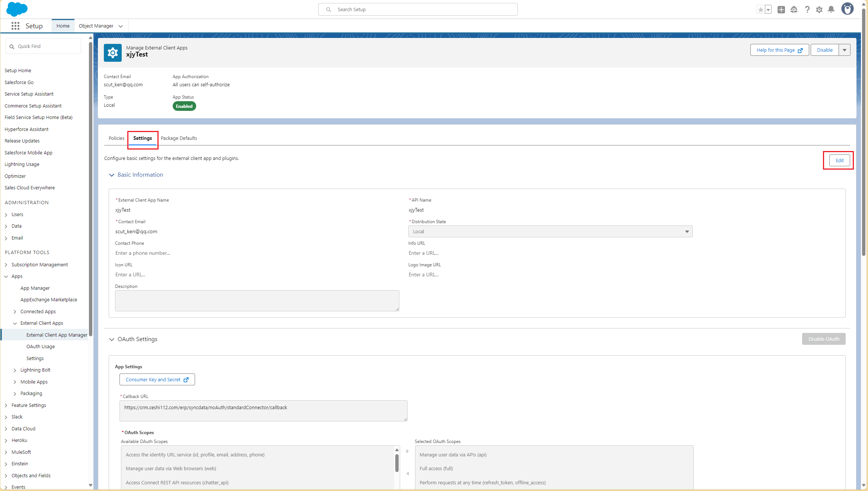The width and height of the screenshot is (868, 491).
Task: Go to Setup Home
Action: 18,71
